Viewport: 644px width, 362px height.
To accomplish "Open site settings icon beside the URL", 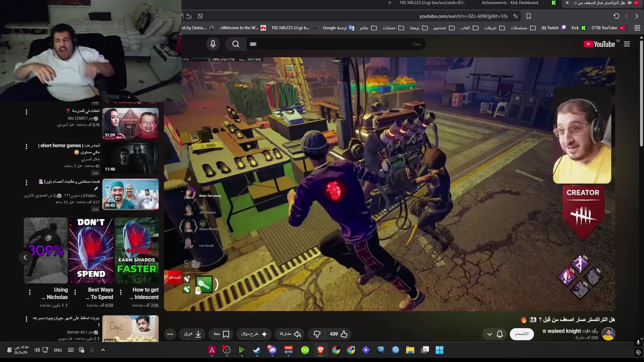I will 515,16.
